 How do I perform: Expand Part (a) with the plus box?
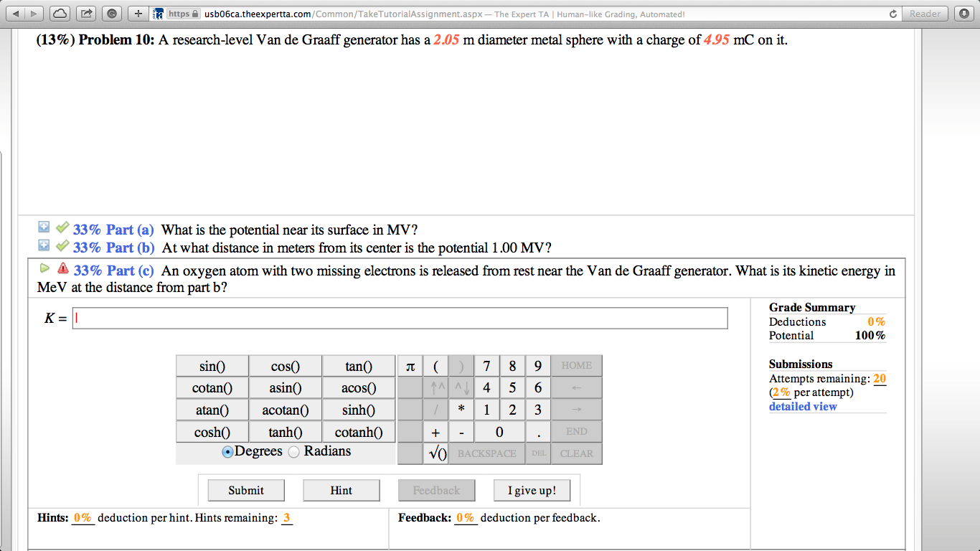point(44,227)
